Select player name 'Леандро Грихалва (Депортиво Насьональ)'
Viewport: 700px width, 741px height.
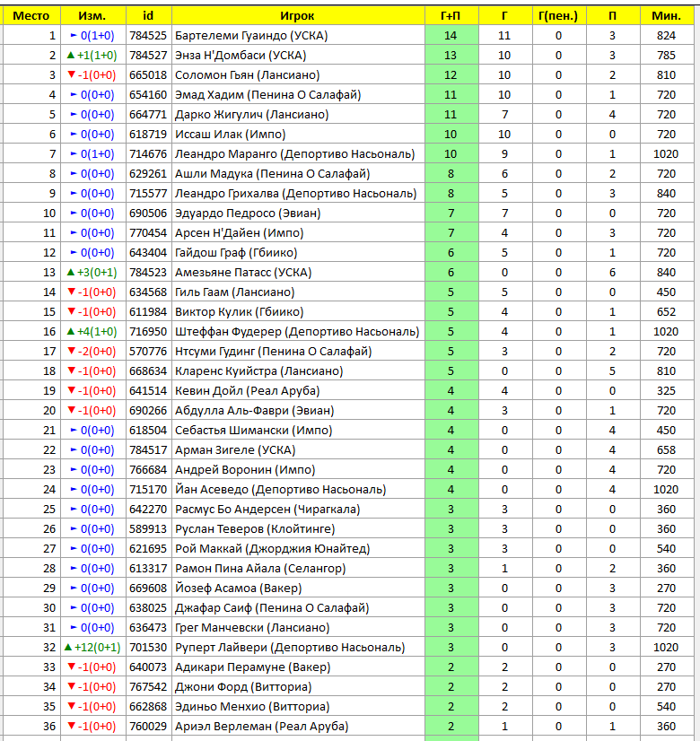[x=296, y=194]
